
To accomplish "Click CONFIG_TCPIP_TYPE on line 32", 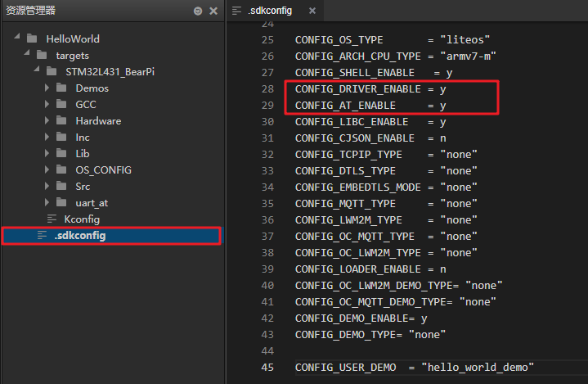I will coord(348,155).
